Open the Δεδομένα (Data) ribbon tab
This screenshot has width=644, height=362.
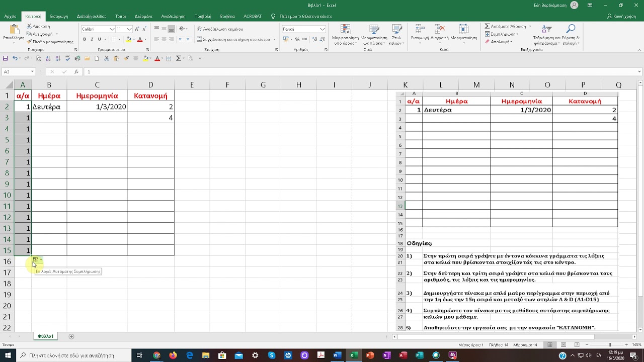pos(144,16)
